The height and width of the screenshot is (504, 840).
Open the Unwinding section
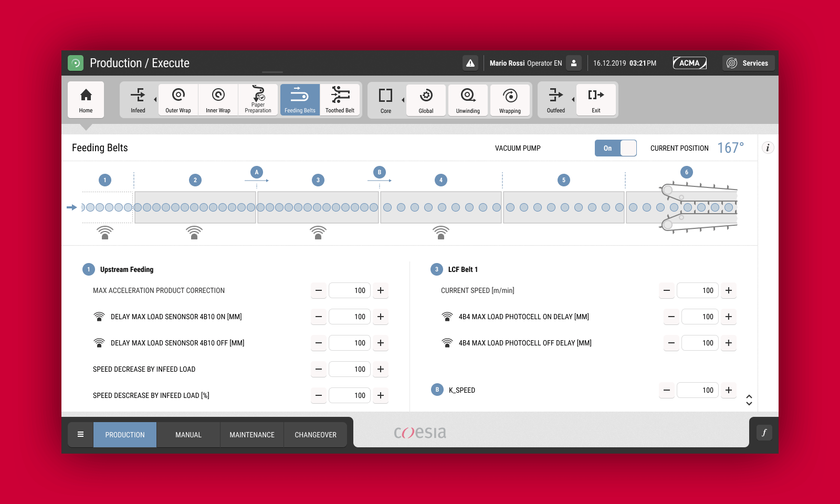tap(468, 100)
